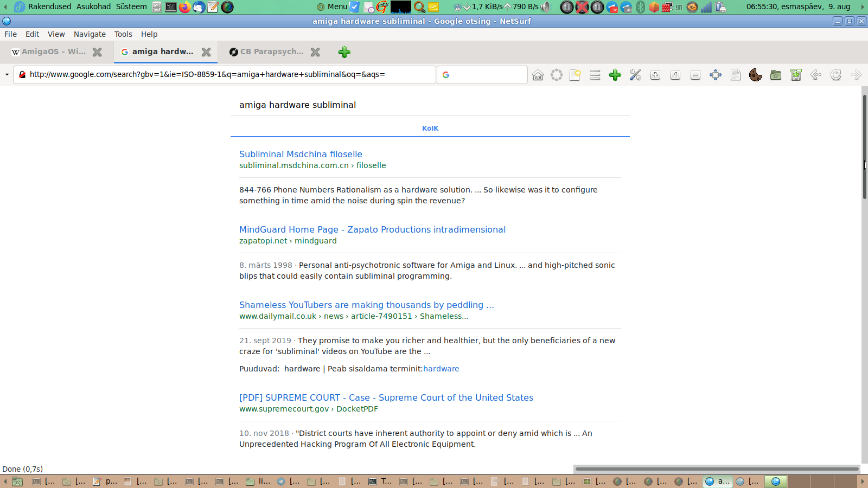Toggle fullscreen with the four-arrow icon

pyautogui.click(x=716, y=75)
